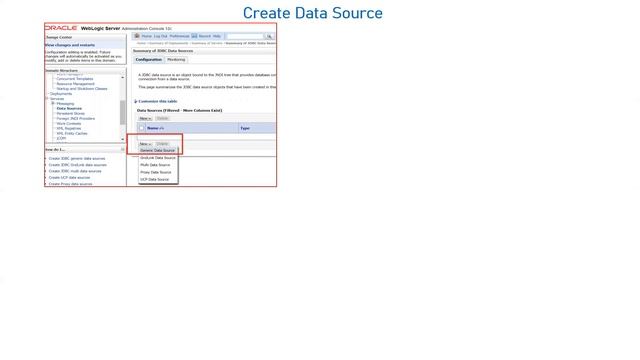The width and height of the screenshot is (640, 360).
Task: Select Startup and Shutdown Classes tree node
Action: pyautogui.click(x=82, y=89)
